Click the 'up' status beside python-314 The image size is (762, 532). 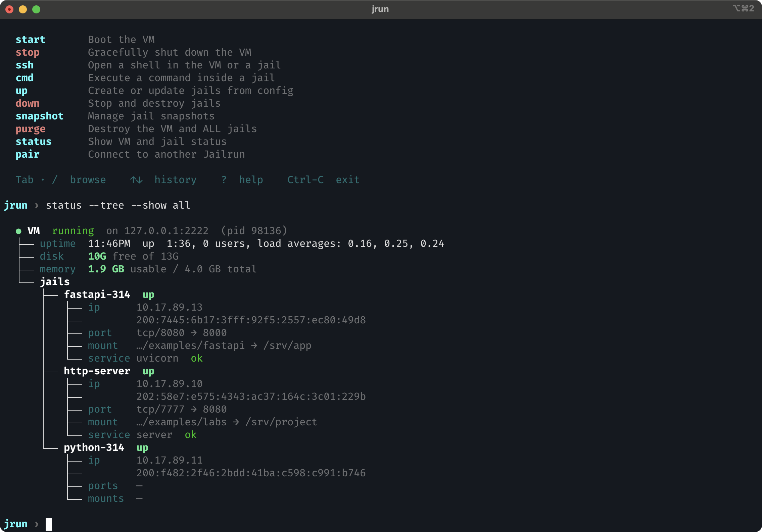coord(142,448)
